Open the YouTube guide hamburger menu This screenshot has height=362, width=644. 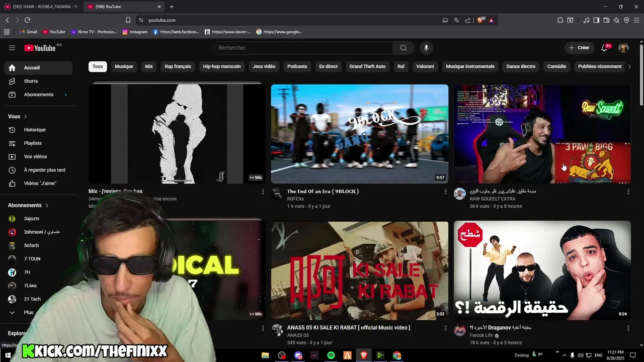click(12, 48)
